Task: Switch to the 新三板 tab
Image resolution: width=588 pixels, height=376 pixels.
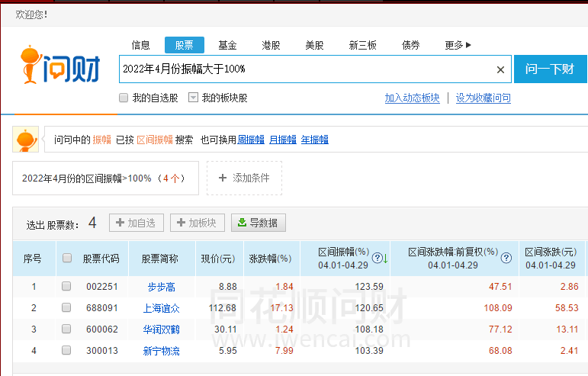Action: coord(362,45)
